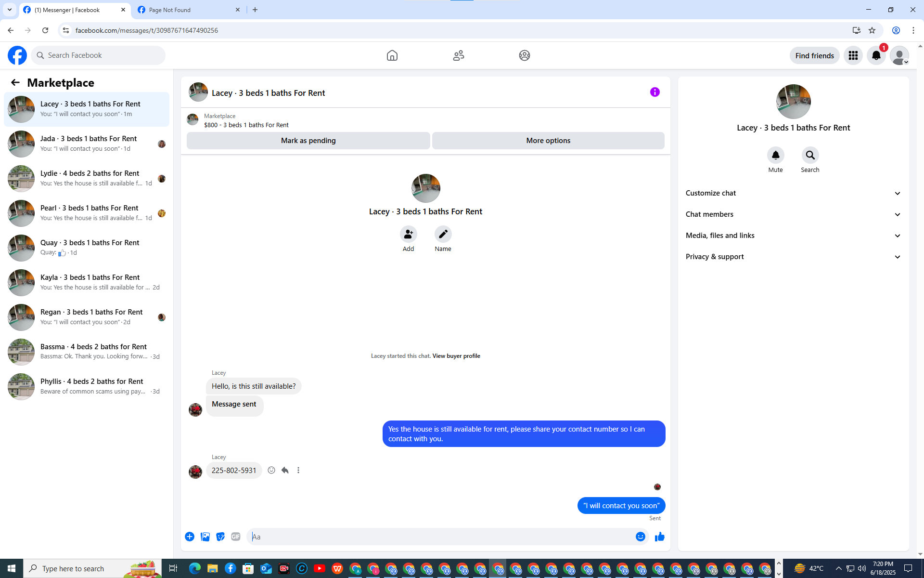Click the browser address bar URL
The image size is (924, 578).
tap(147, 30)
